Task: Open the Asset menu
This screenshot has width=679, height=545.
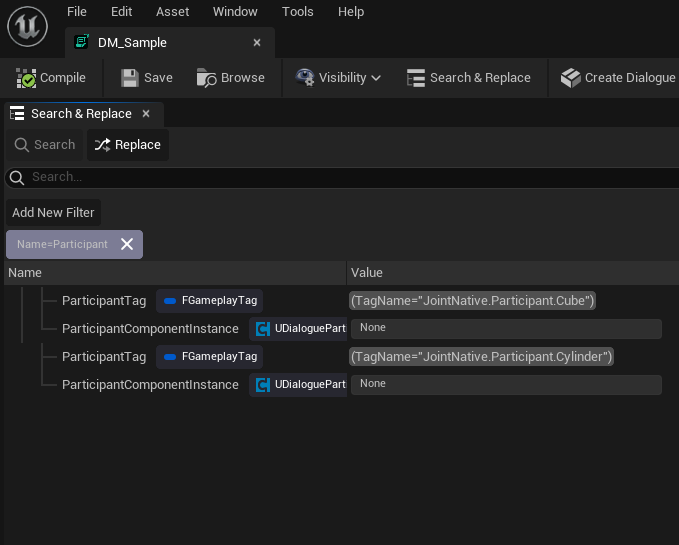Action: (172, 12)
